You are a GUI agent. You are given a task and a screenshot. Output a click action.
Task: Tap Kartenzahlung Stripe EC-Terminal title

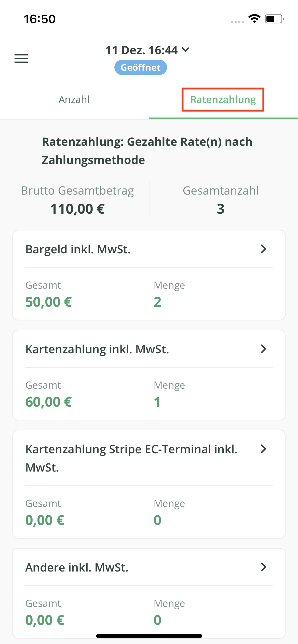pos(131,458)
